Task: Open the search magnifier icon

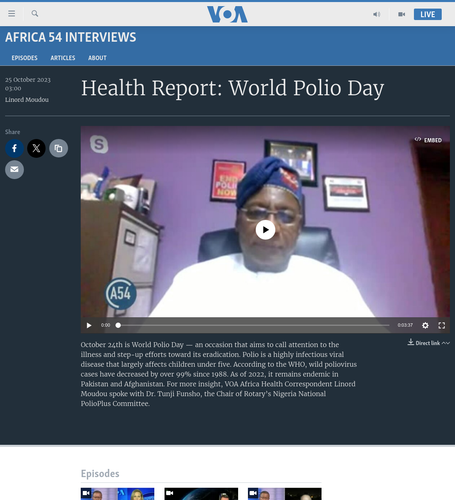Action: 35,14
